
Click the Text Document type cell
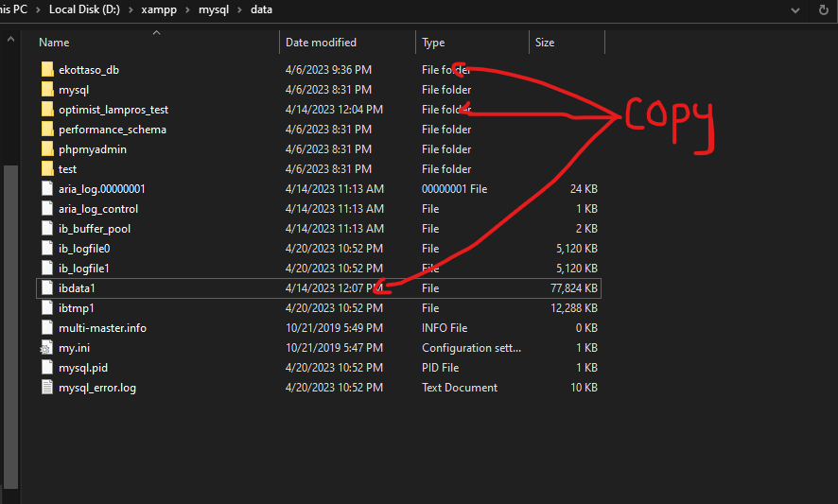[x=459, y=388]
